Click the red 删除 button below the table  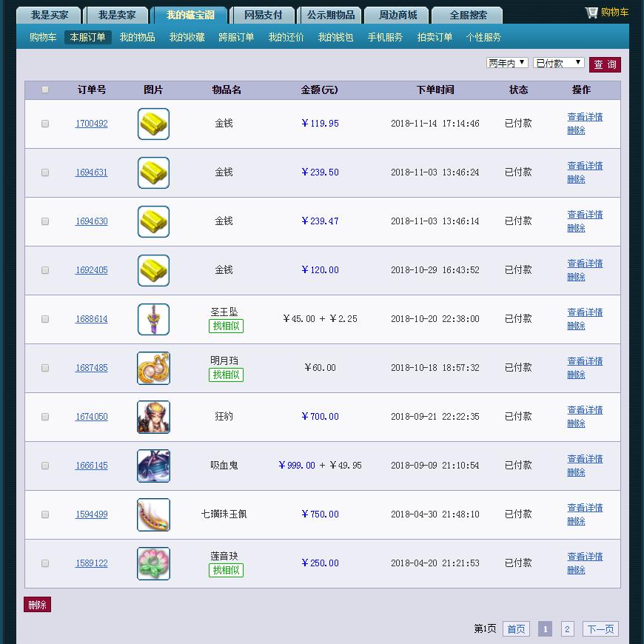coord(37,605)
